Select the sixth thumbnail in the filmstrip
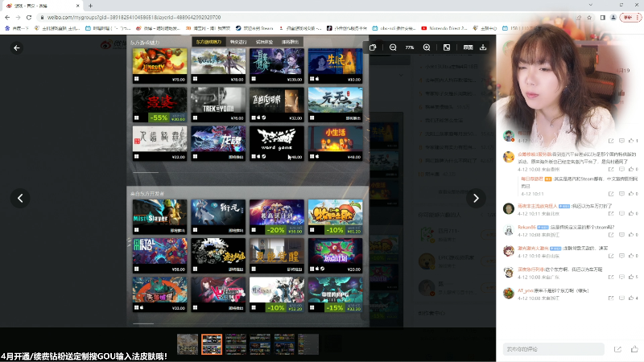This screenshot has width=644, height=362. 308,344
